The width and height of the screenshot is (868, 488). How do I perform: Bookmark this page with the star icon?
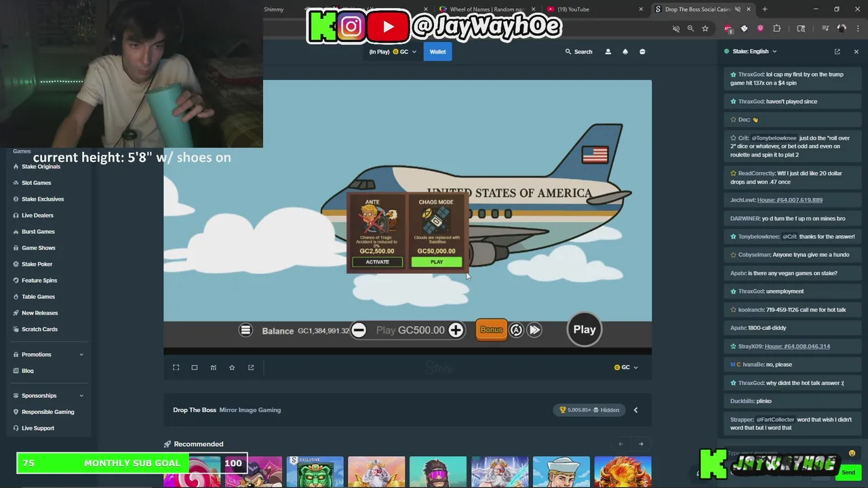705,28
